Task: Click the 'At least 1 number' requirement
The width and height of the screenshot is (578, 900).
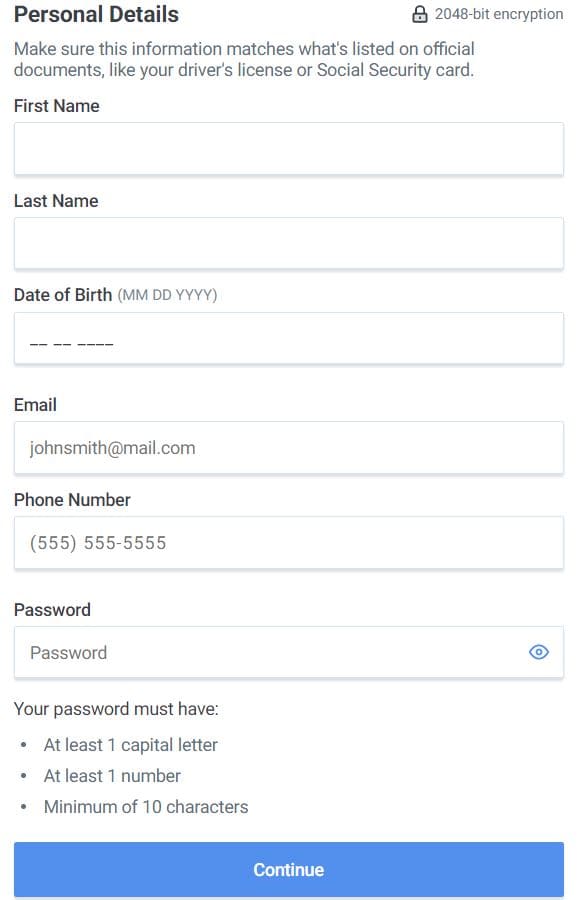Action: (113, 776)
